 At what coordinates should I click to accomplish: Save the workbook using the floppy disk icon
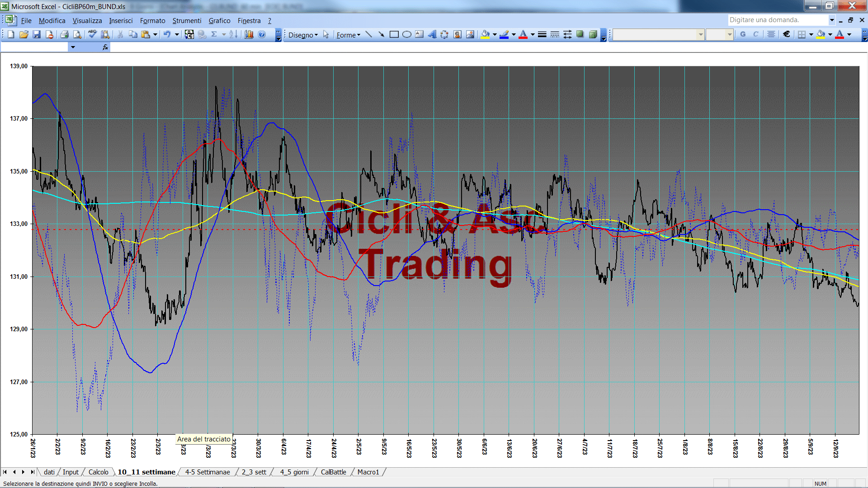tap(37, 34)
